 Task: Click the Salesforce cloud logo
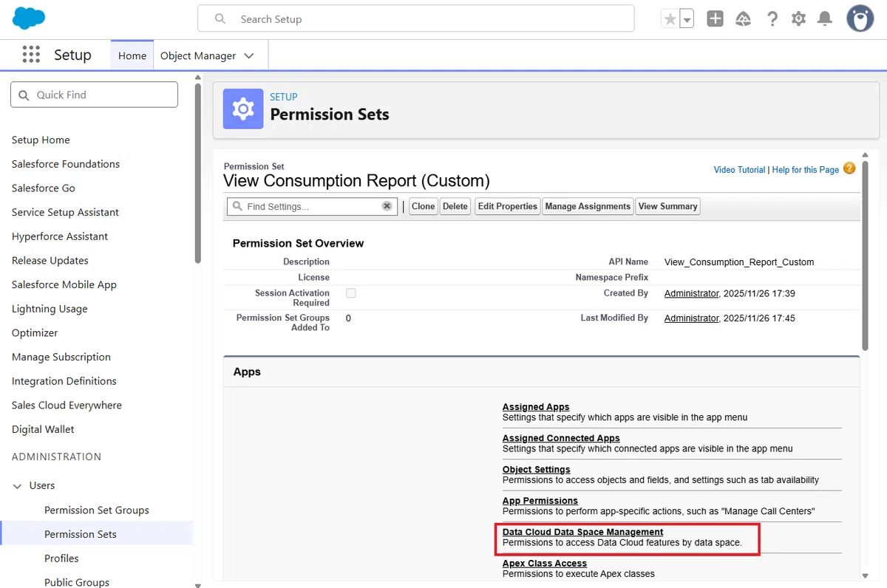[x=29, y=18]
